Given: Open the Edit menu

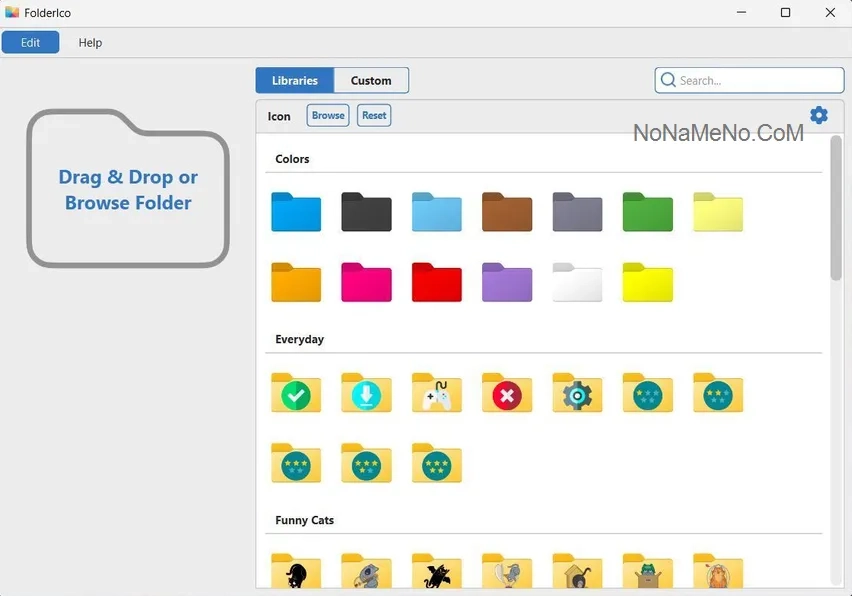Looking at the screenshot, I should [x=30, y=42].
